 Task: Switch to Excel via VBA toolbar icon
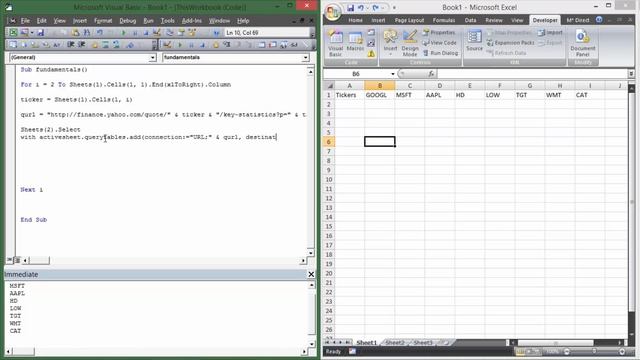(x=13, y=32)
